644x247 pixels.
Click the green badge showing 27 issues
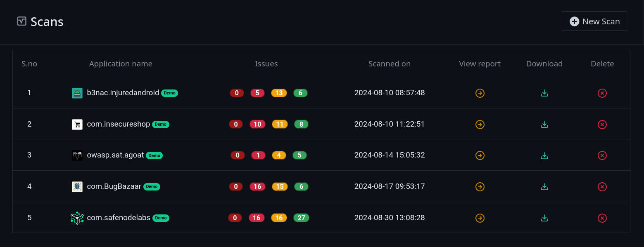301,218
